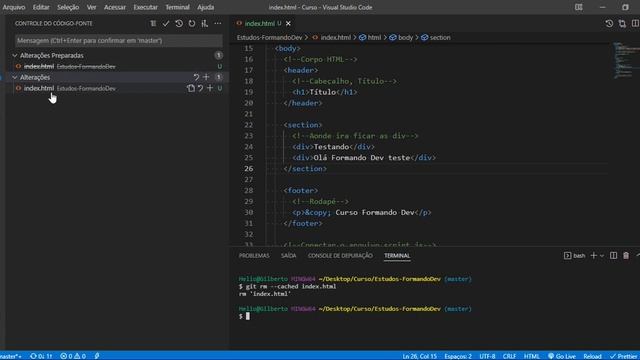Screen dimensions: 640x360
Task: Open the Executar menu
Action: coord(146,7)
